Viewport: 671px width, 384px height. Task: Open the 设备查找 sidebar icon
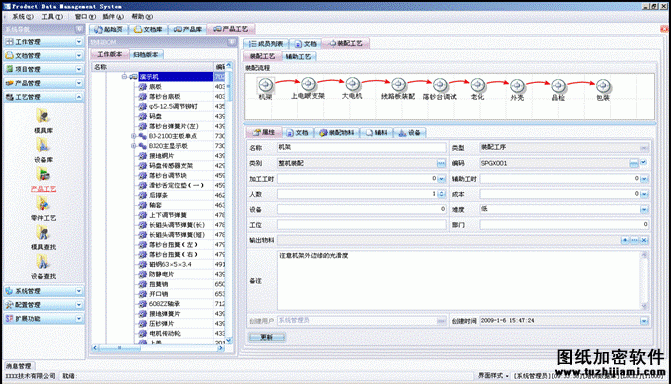tap(43, 262)
